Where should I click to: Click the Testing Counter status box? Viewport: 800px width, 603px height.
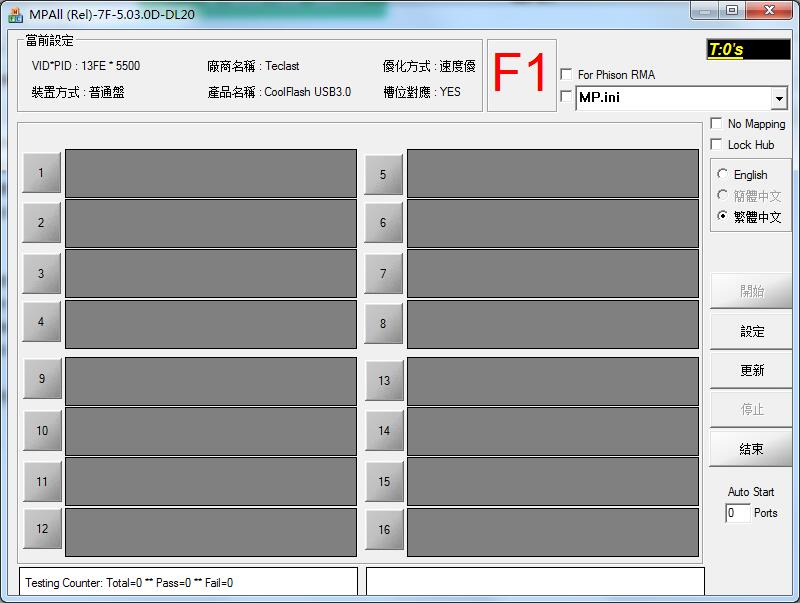pyautogui.click(x=188, y=582)
